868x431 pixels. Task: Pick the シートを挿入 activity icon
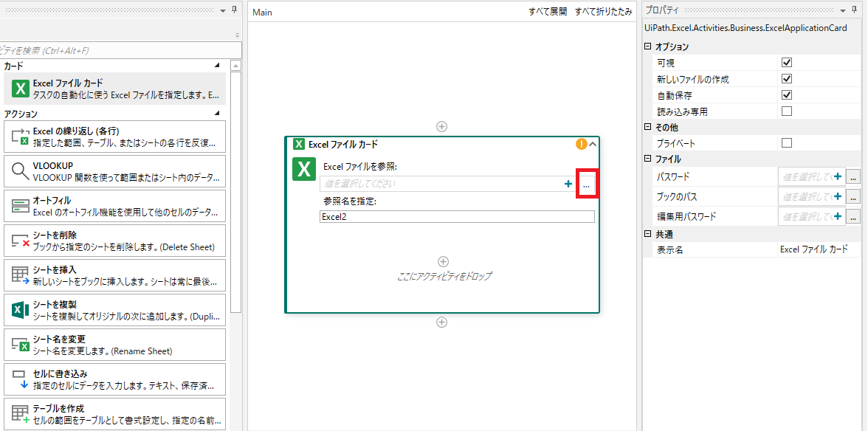[x=21, y=275]
